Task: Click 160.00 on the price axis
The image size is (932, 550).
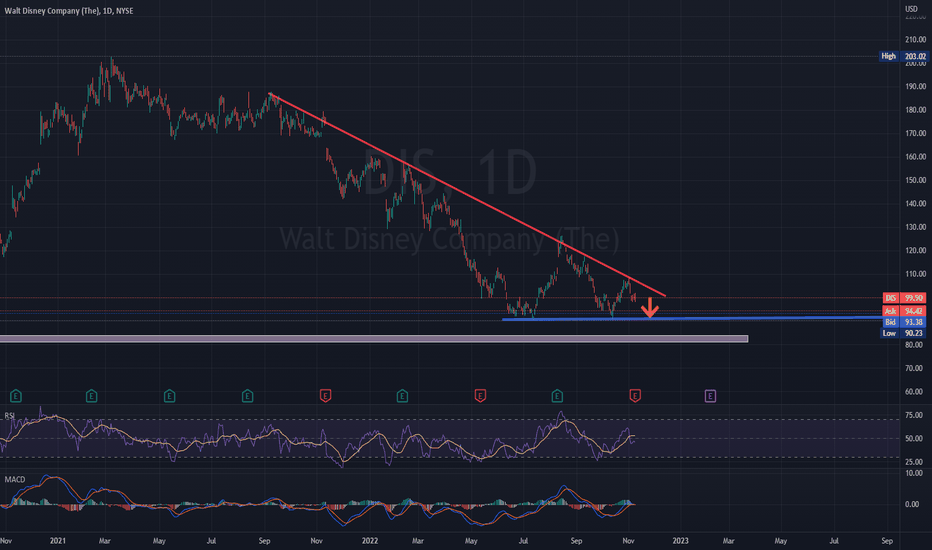Action: (915, 157)
